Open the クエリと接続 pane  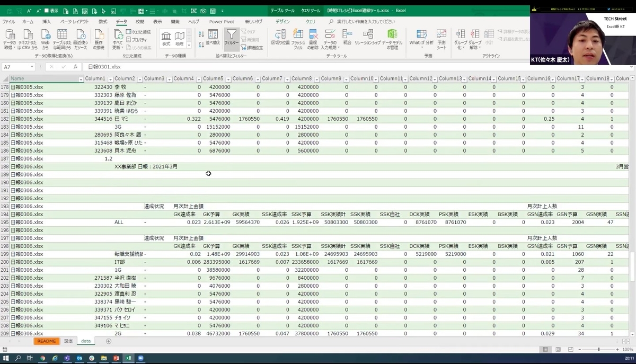[x=138, y=32]
